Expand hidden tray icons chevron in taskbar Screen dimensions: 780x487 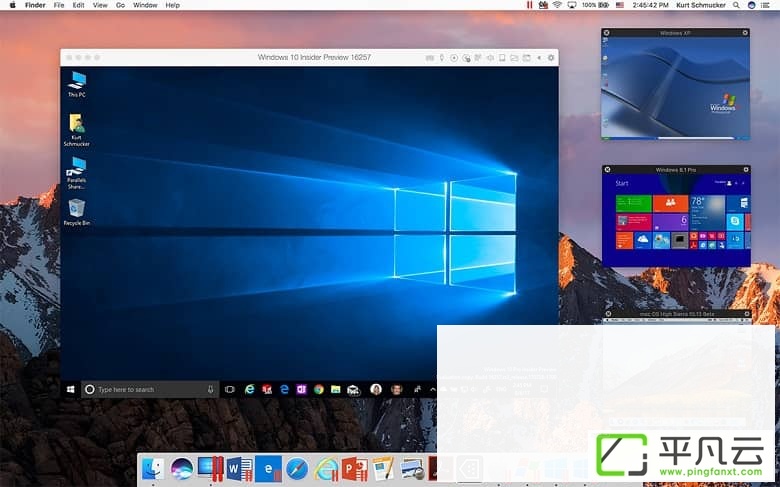coord(433,390)
